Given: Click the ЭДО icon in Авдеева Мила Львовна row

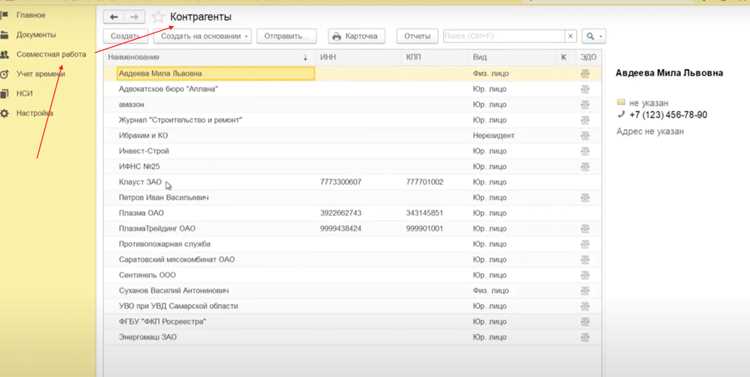Looking at the screenshot, I should (x=585, y=74).
